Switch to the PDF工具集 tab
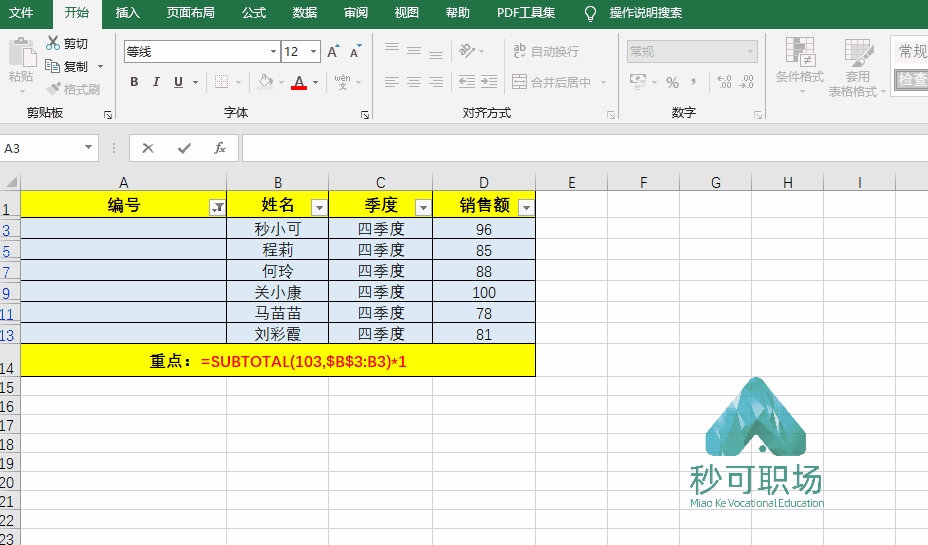The image size is (928, 545). click(526, 12)
